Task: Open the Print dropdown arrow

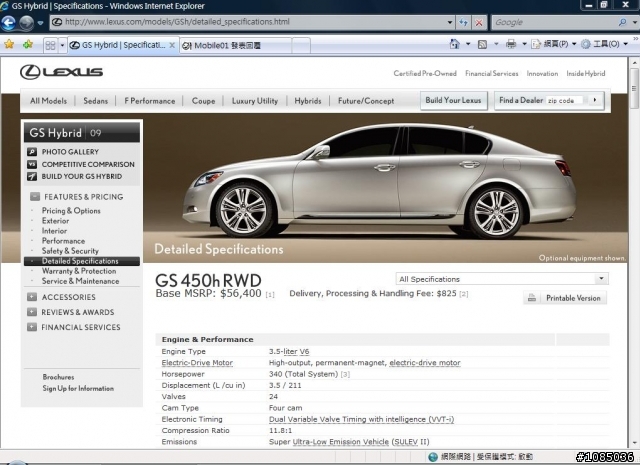Action: coord(524,44)
